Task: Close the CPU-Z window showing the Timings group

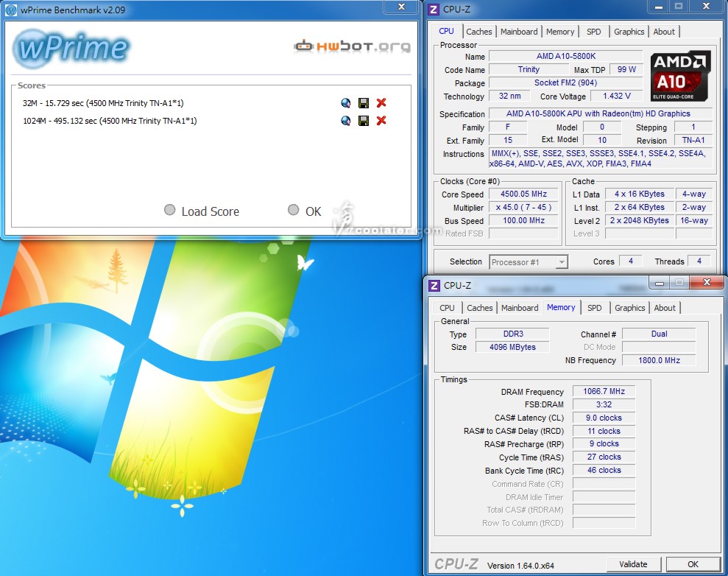Action: tap(707, 282)
